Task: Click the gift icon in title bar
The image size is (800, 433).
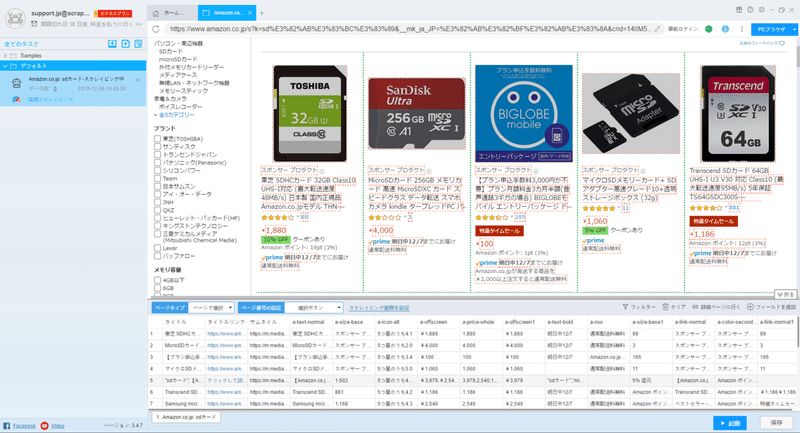Action: click(x=739, y=10)
